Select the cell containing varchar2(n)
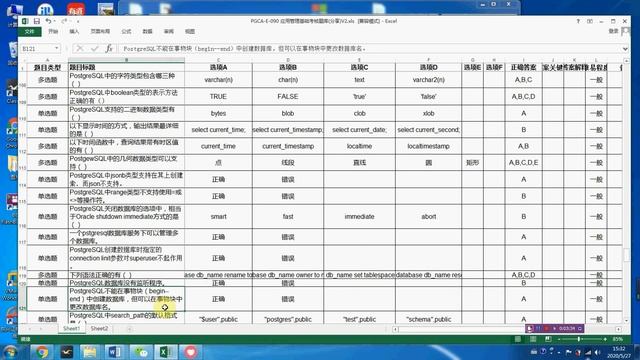This screenshot has height=360, width=640. click(429, 80)
